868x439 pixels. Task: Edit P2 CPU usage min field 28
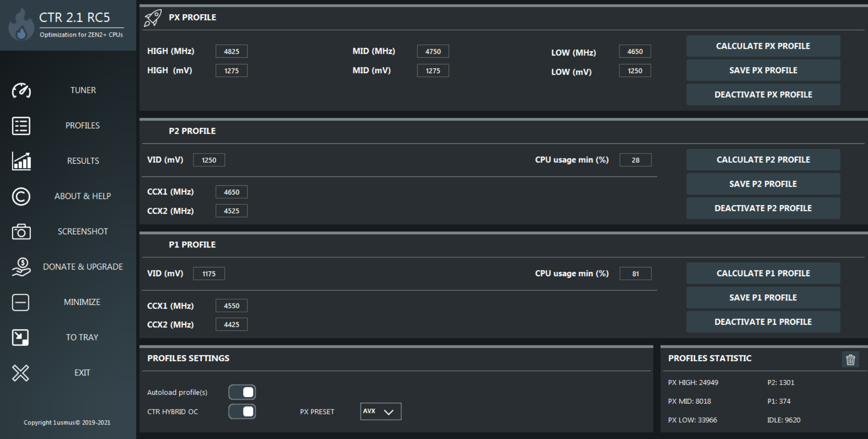[x=635, y=160]
